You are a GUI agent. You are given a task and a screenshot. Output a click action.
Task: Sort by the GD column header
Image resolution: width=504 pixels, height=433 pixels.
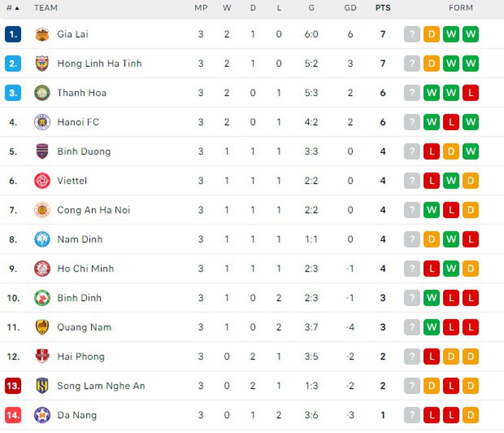350,8
